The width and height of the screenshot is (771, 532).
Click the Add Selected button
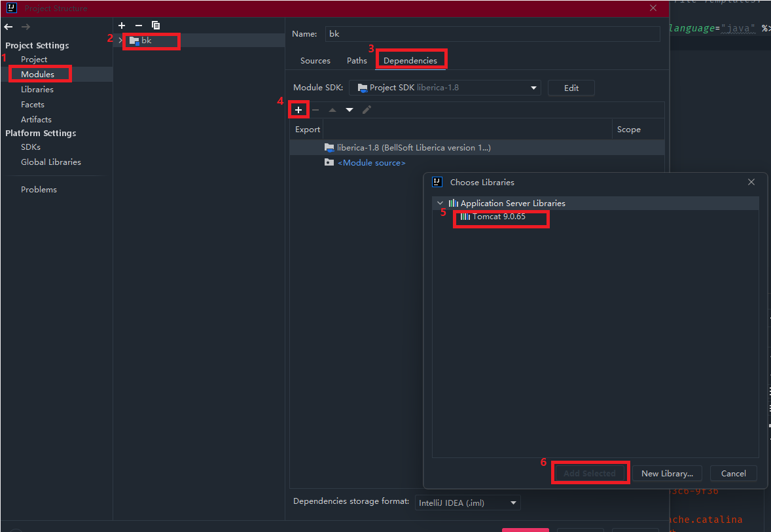(590, 473)
